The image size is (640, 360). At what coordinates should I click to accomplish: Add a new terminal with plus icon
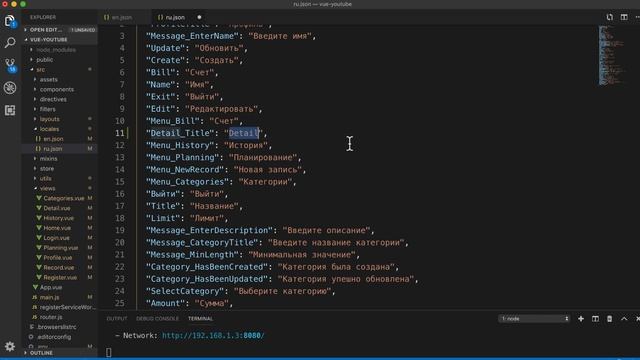tap(581, 319)
